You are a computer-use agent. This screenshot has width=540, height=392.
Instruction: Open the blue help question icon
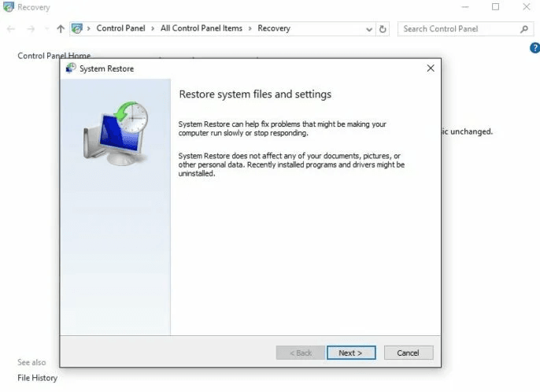(534, 48)
